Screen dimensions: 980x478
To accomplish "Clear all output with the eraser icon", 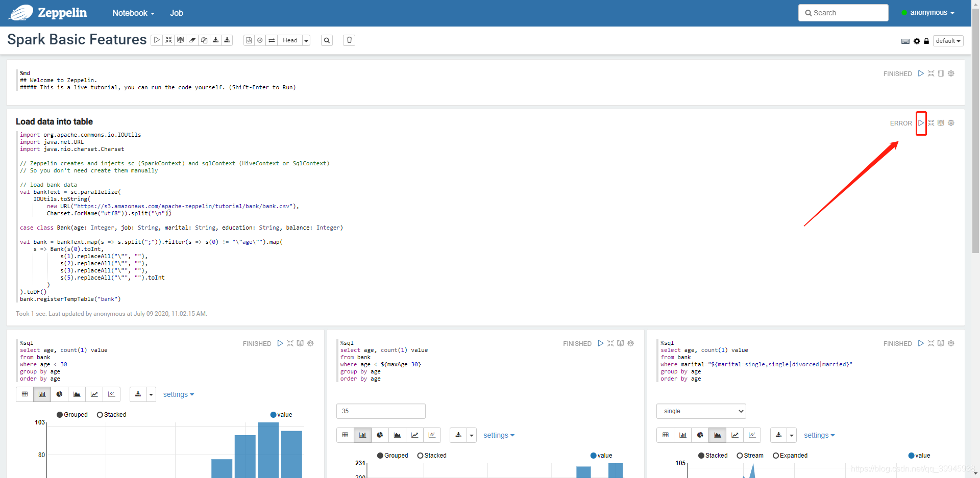I will click(192, 40).
